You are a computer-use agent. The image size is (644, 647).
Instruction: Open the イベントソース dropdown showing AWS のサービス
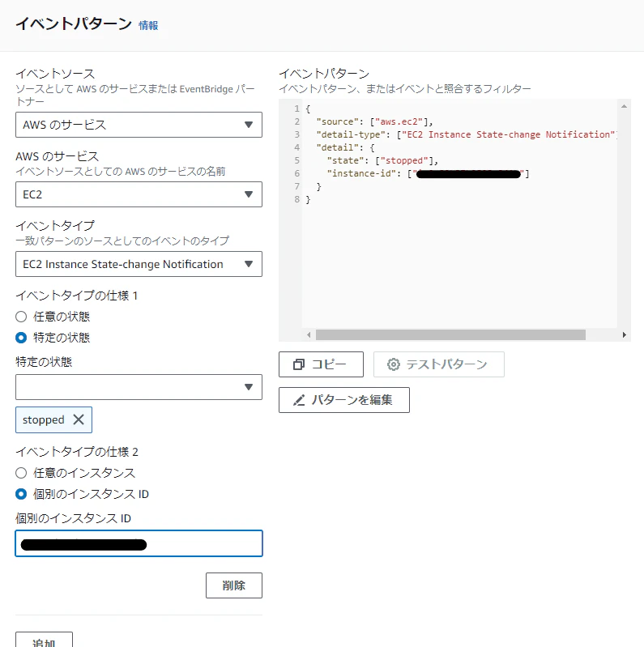click(x=139, y=125)
